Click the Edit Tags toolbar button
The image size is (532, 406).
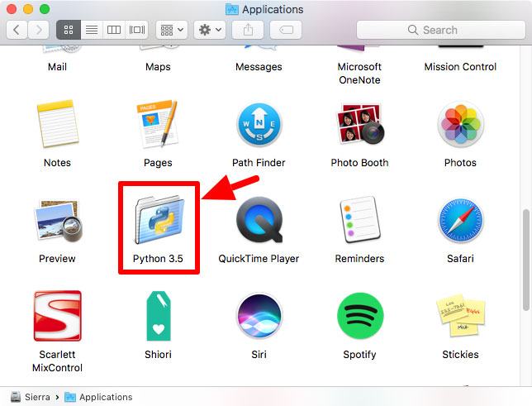(286, 30)
